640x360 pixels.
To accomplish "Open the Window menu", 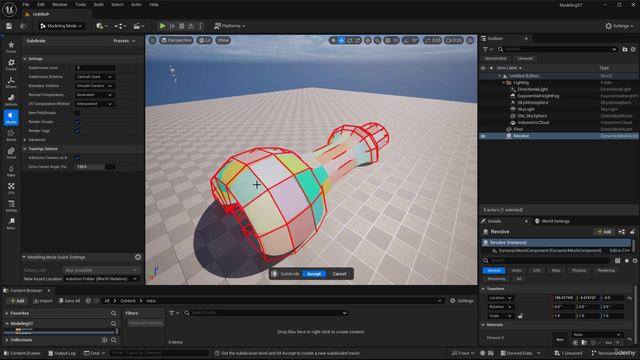I will coord(60,4).
